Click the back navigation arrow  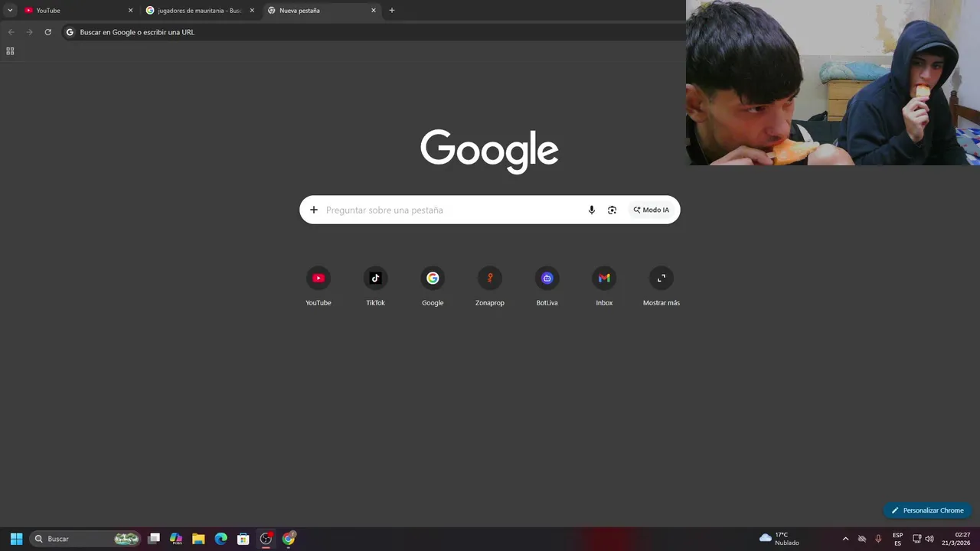[11, 32]
